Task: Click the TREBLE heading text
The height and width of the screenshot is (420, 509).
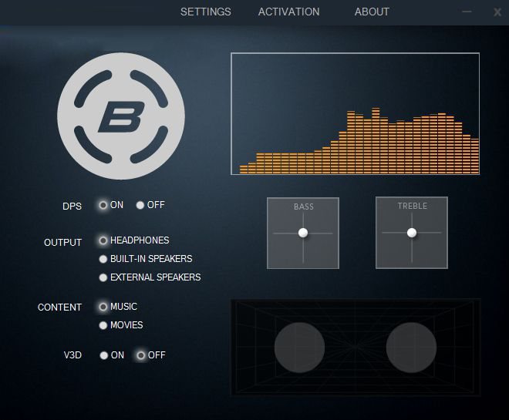Action: tap(413, 206)
